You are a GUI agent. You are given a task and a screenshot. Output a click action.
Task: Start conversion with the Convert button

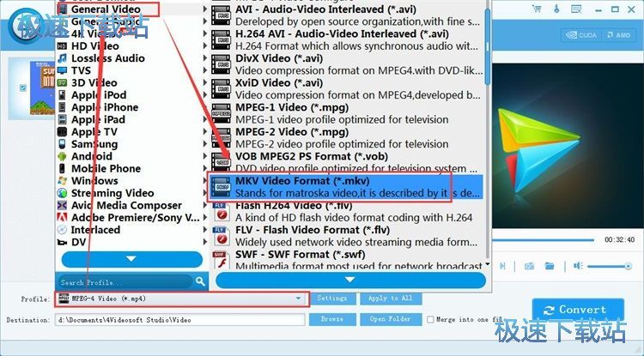[578, 311]
